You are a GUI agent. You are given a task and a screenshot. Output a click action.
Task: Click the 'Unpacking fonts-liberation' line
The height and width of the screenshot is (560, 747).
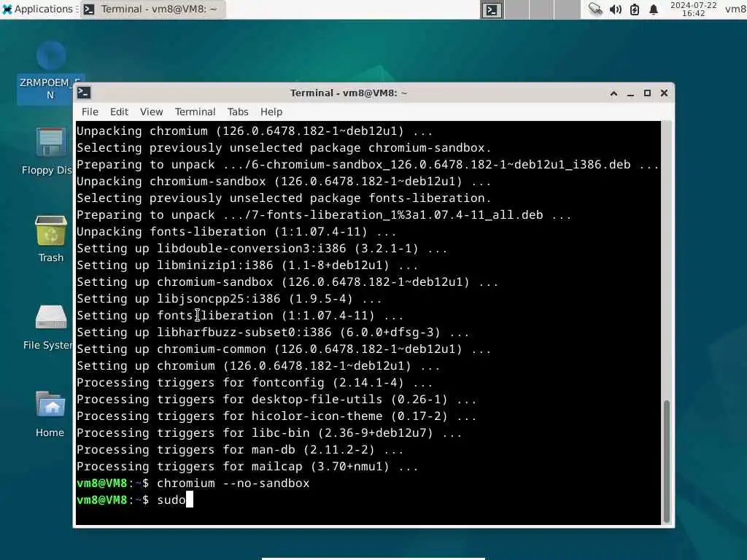(x=236, y=231)
